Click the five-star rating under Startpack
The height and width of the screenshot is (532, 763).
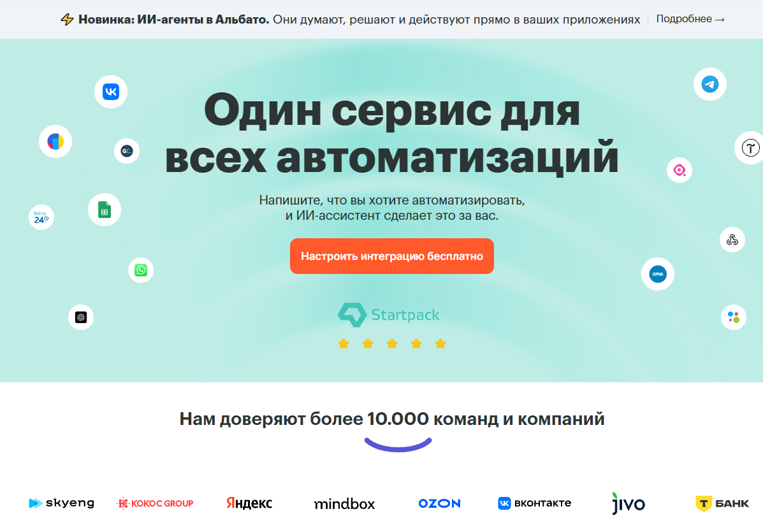[x=392, y=344]
